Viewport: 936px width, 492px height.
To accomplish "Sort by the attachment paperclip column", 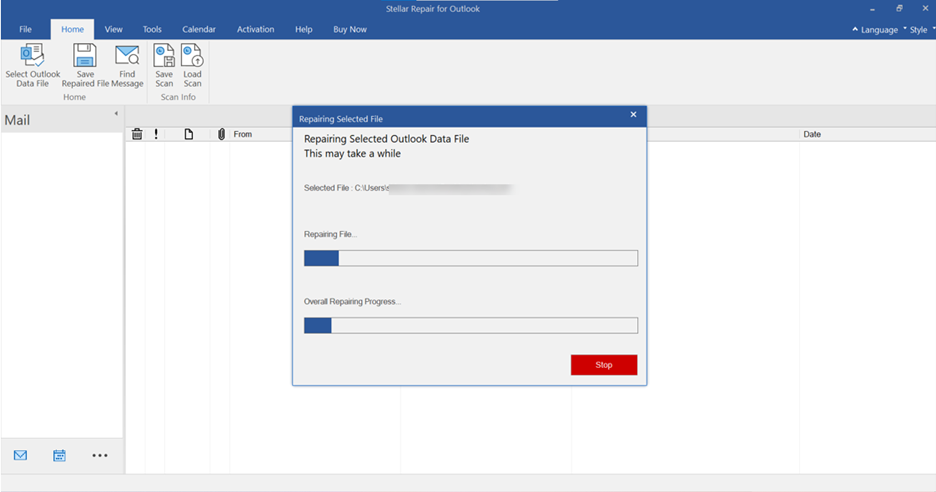I will [x=221, y=134].
